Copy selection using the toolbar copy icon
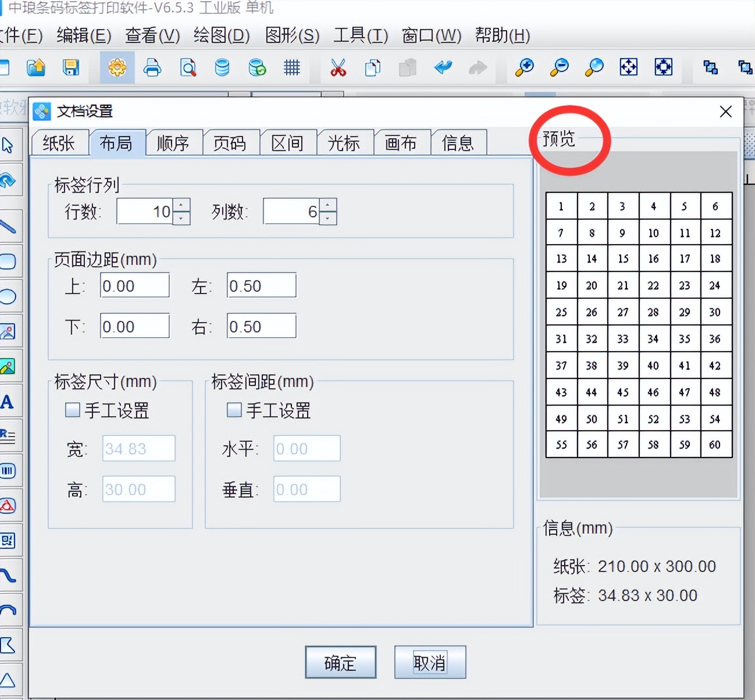755x700 pixels. click(373, 67)
